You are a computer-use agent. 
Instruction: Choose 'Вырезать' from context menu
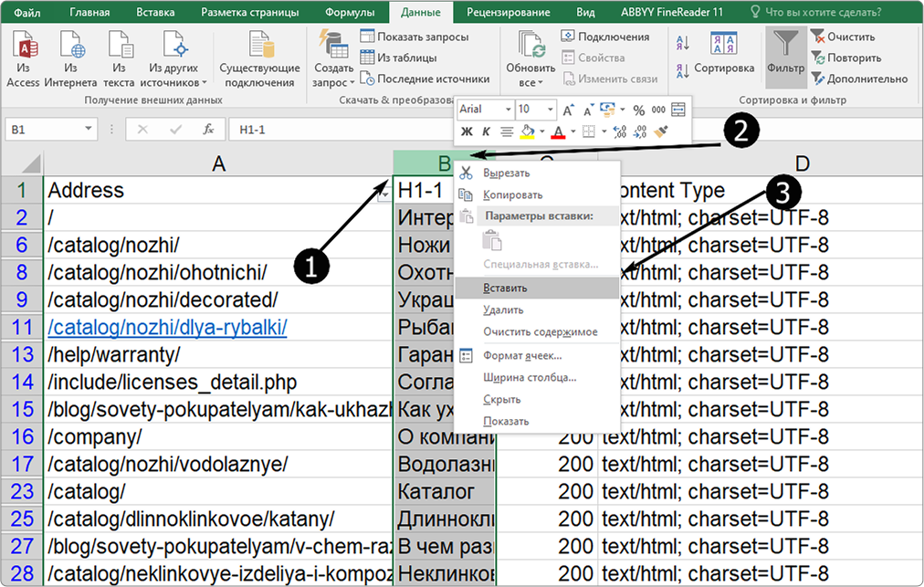(x=538, y=173)
